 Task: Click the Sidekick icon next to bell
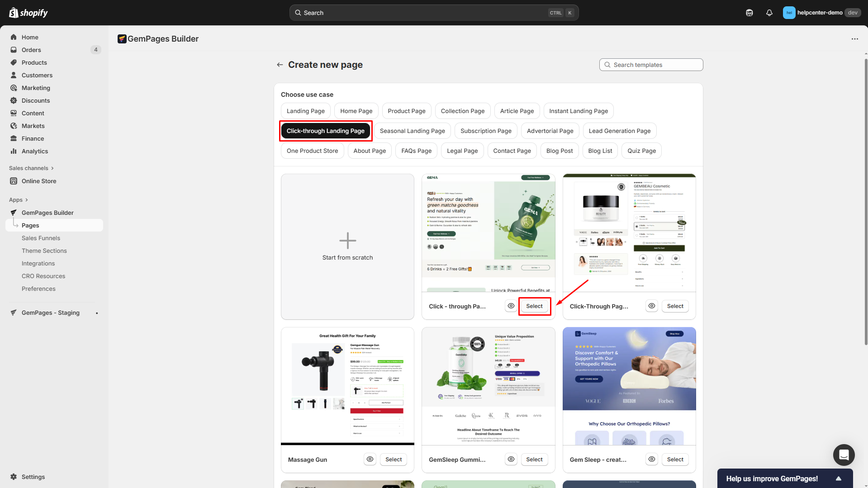(749, 13)
